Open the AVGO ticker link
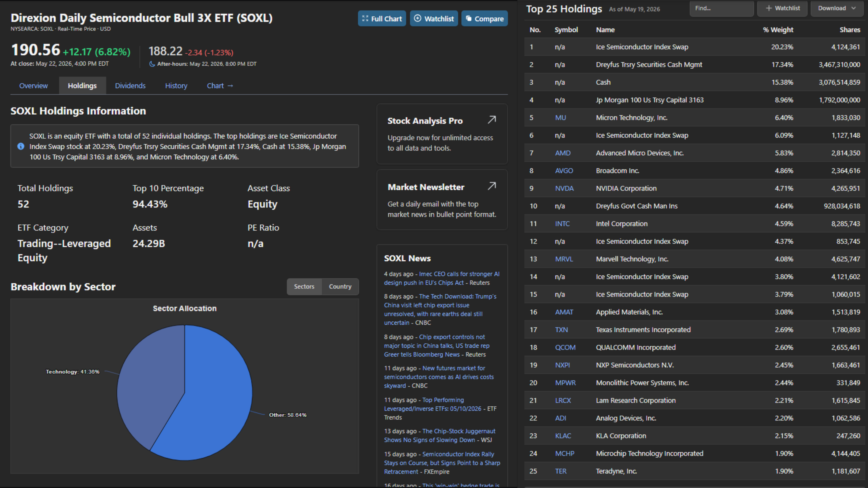This screenshot has width=868, height=488. pos(564,171)
